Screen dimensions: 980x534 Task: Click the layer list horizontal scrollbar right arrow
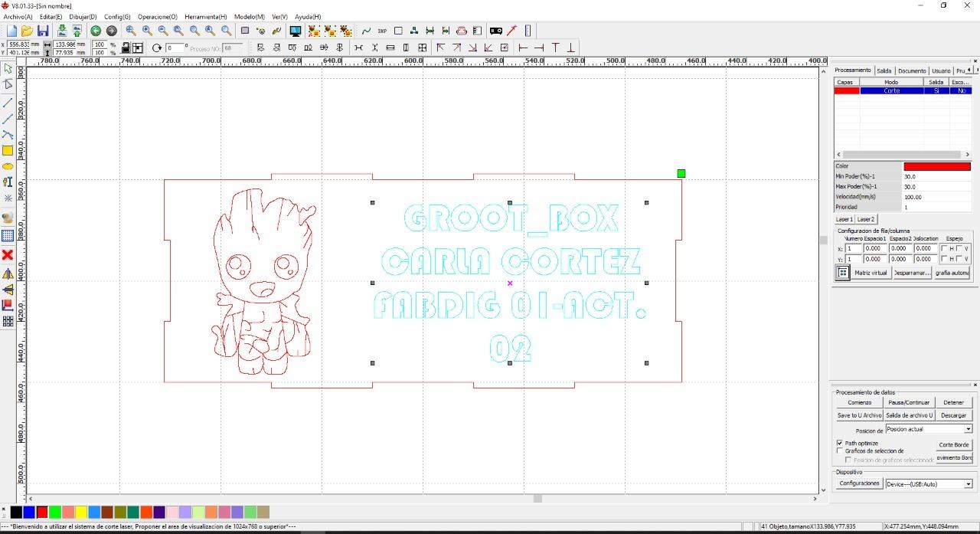(968, 154)
